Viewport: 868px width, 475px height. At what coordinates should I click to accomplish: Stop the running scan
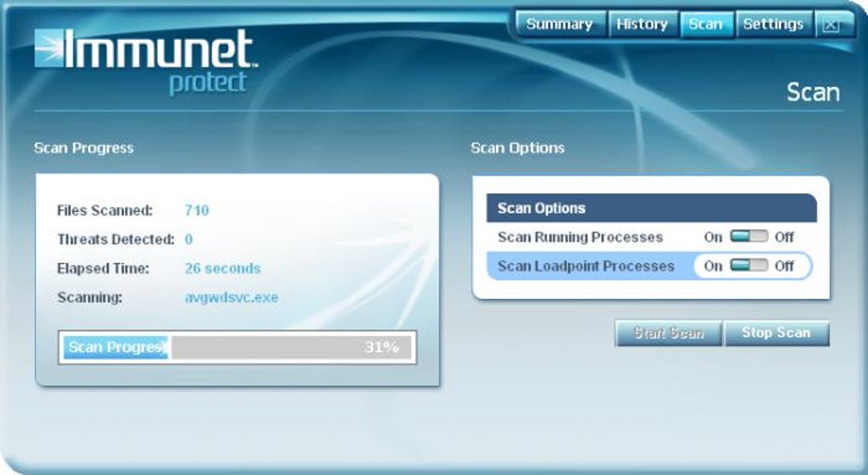[776, 334]
